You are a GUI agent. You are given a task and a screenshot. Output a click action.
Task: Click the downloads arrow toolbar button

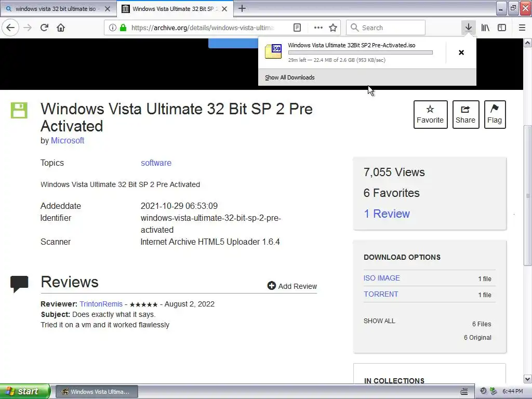click(468, 28)
